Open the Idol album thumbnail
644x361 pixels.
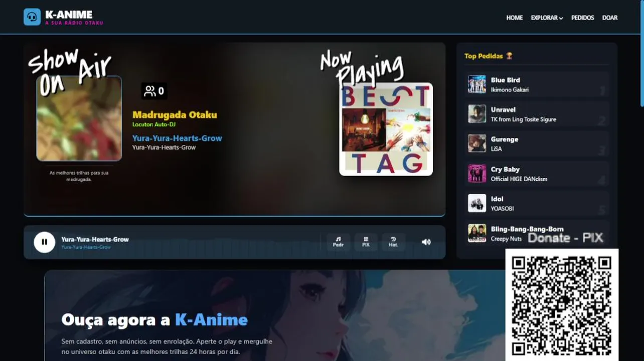coord(477,203)
